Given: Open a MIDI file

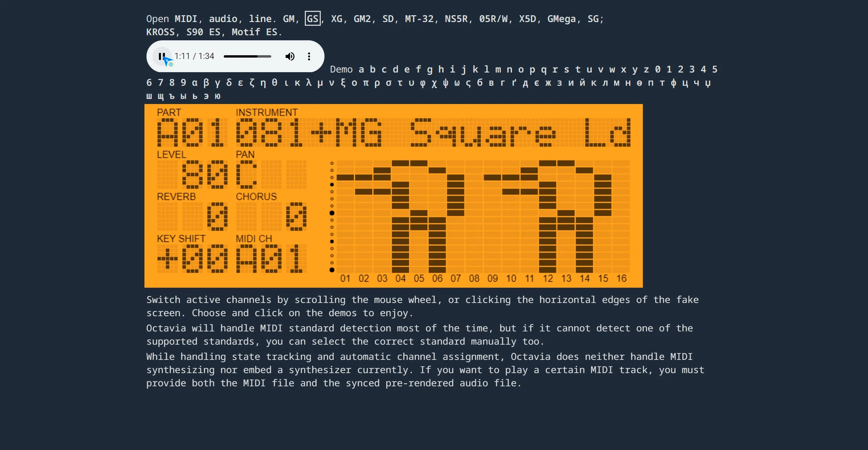Looking at the screenshot, I should pyautogui.click(x=186, y=19).
